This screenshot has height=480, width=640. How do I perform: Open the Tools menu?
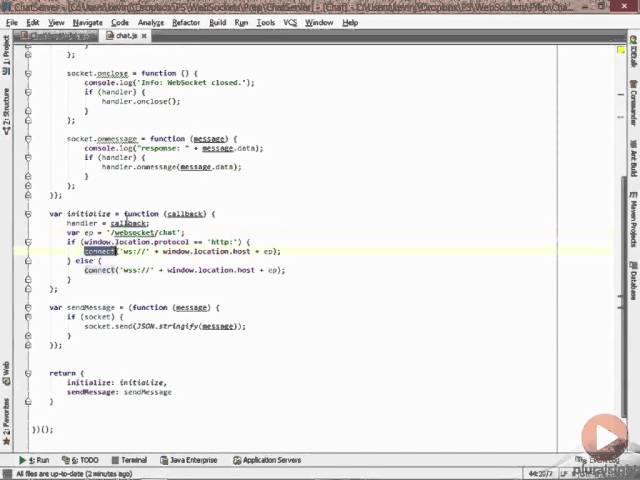[266, 23]
